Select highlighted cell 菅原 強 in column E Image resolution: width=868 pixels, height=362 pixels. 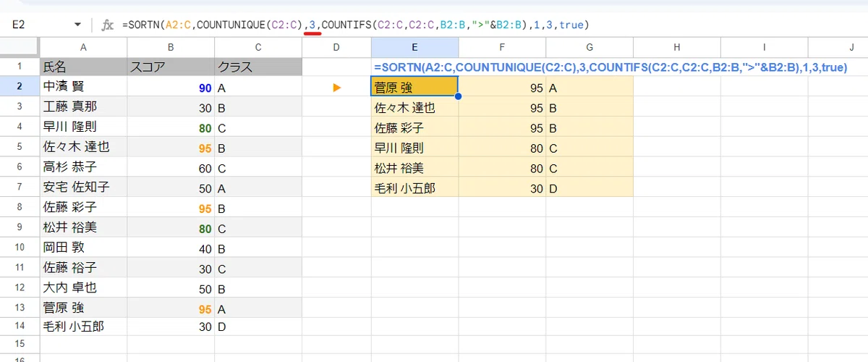(x=414, y=87)
